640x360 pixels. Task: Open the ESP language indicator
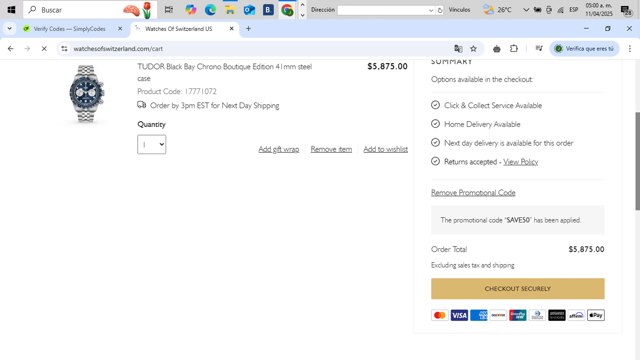coord(573,10)
